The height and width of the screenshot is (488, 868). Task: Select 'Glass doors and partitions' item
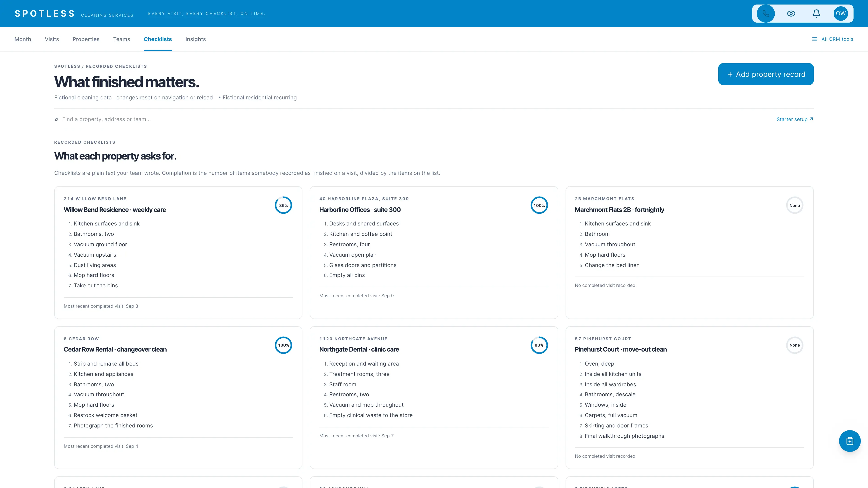click(363, 265)
